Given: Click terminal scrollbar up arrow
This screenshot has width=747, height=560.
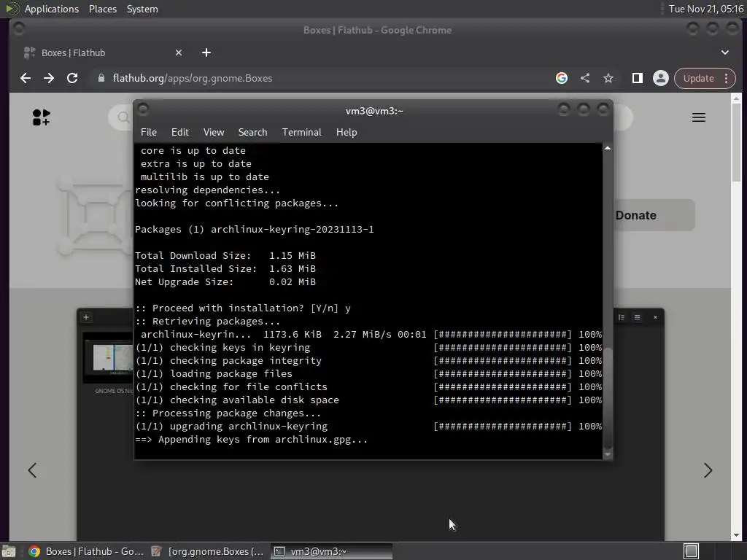Looking at the screenshot, I should 608,148.
